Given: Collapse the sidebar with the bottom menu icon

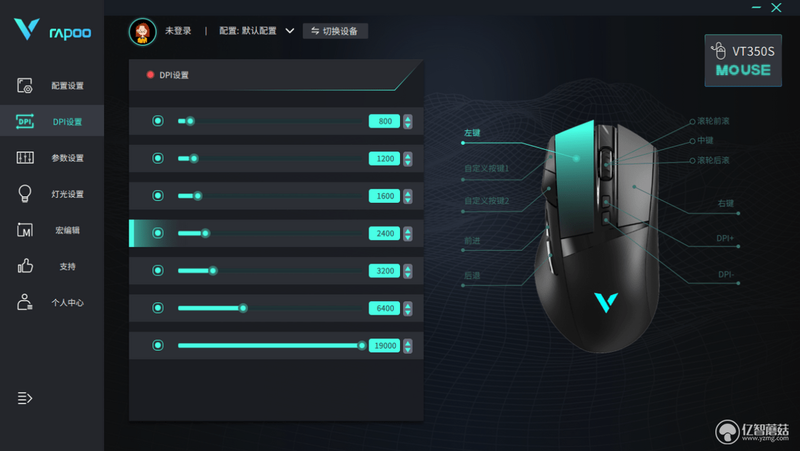Looking at the screenshot, I should click(24, 397).
